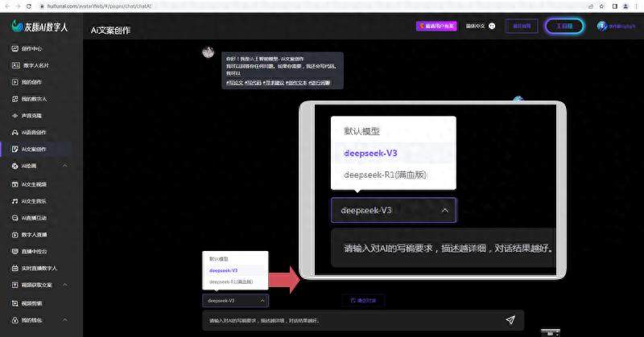This screenshot has height=337, width=644.
Task: Open the deepseek-V3 model dropdown
Action: click(x=235, y=300)
